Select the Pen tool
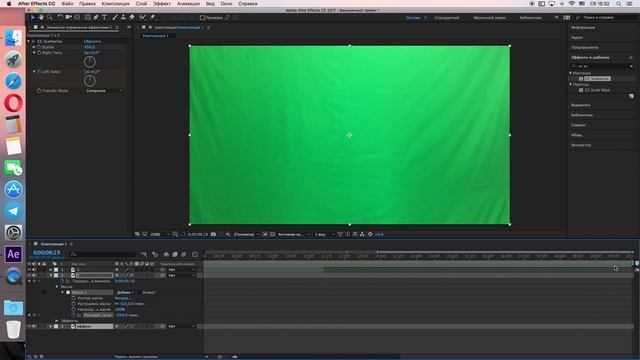Image resolution: width=640 pixels, height=360 pixels. [96, 17]
